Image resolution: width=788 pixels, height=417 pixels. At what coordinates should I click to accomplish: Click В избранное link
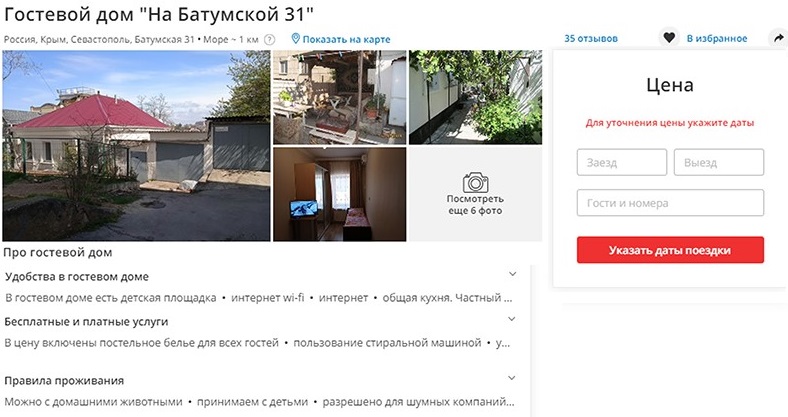[x=717, y=38]
